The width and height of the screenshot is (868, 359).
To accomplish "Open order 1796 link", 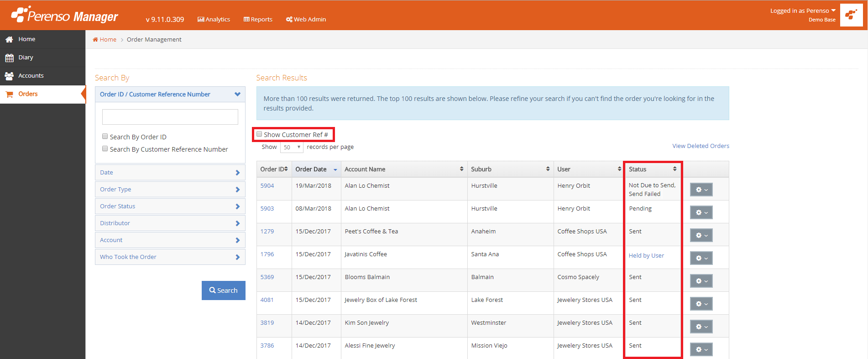I will [x=267, y=254].
